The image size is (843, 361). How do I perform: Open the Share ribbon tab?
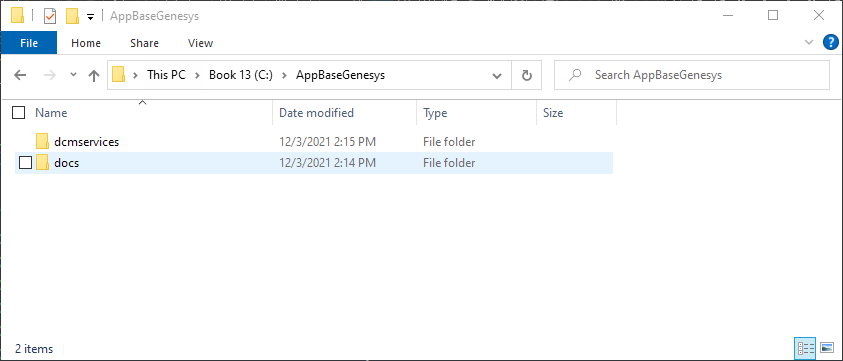[x=144, y=43]
